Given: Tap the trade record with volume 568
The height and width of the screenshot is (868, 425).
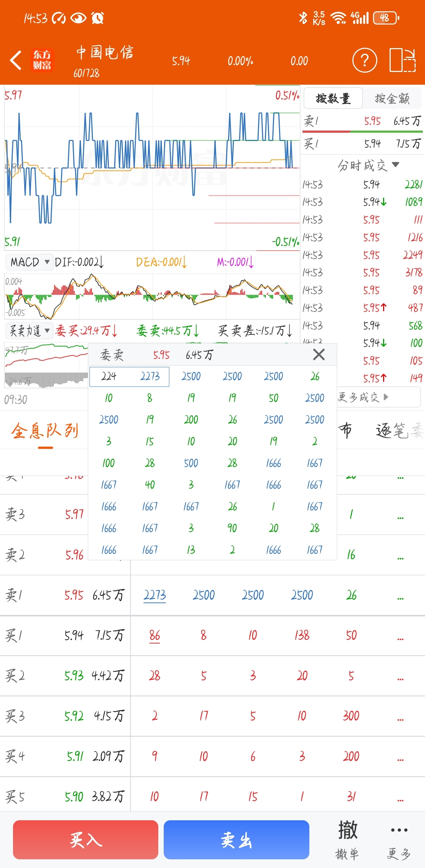Looking at the screenshot, I should click(x=362, y=325).
